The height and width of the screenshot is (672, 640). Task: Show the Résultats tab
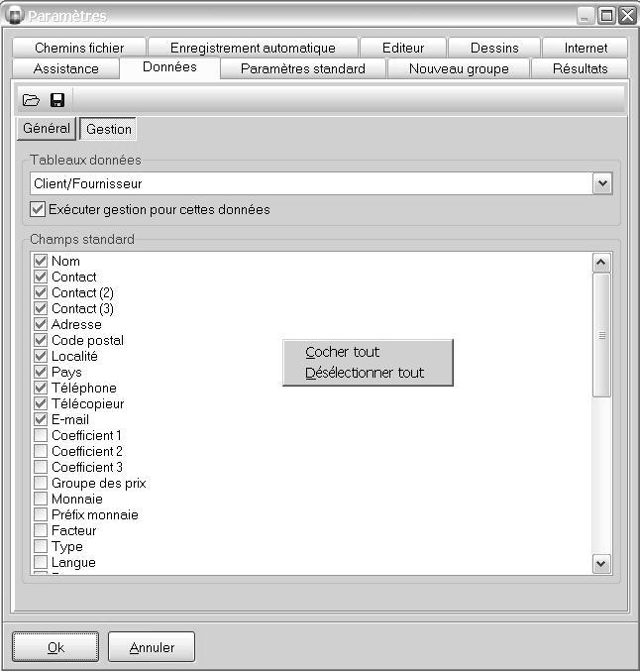[580, 68]
